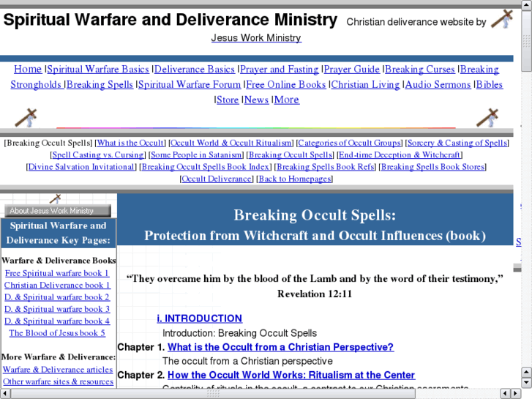This screenshot has height=399, width=532.
Task: Open Occult Deliverance link
Action: (217, 179)
